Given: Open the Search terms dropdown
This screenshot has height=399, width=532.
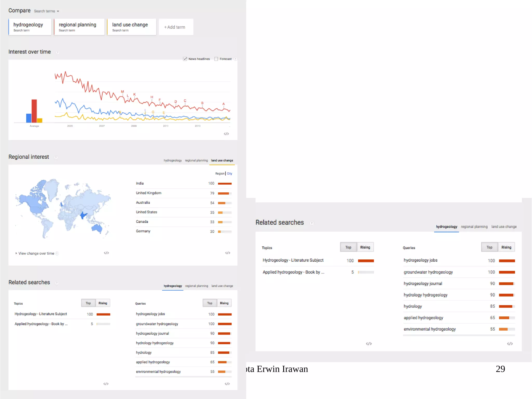Looking at the screenshot, I should pyautogui.click(x=46, y=11).
